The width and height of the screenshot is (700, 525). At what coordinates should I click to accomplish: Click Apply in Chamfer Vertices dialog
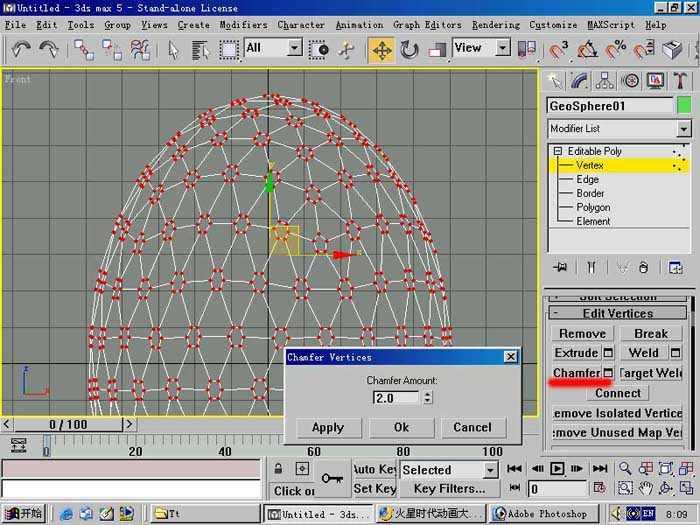click(x=328, y=427)
